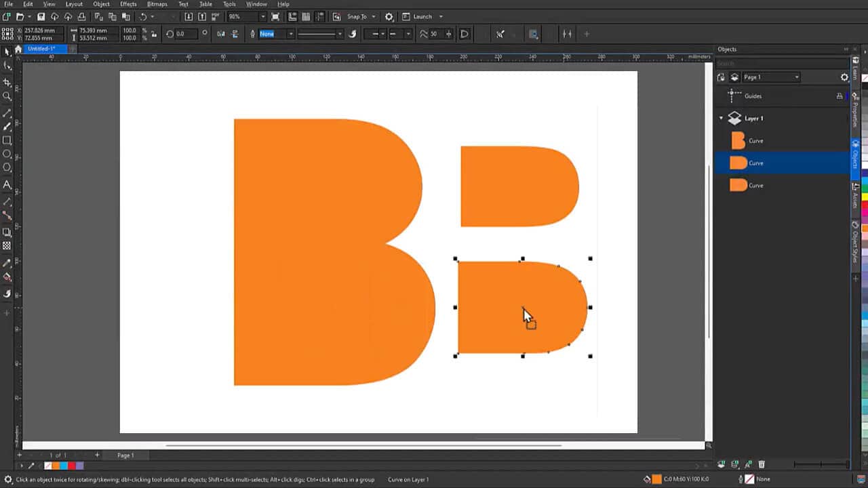
Task: Click the Delete trash icon in Objects docker
Action: coord(762,464)
